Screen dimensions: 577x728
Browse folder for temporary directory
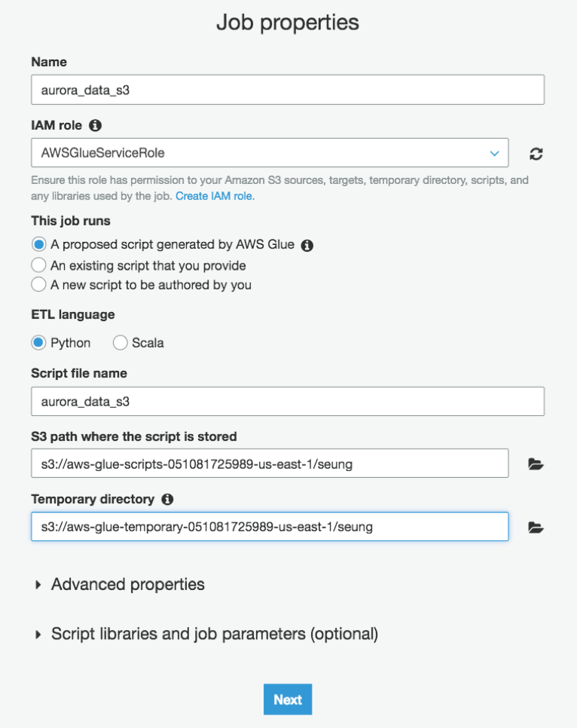coord(536,528)
